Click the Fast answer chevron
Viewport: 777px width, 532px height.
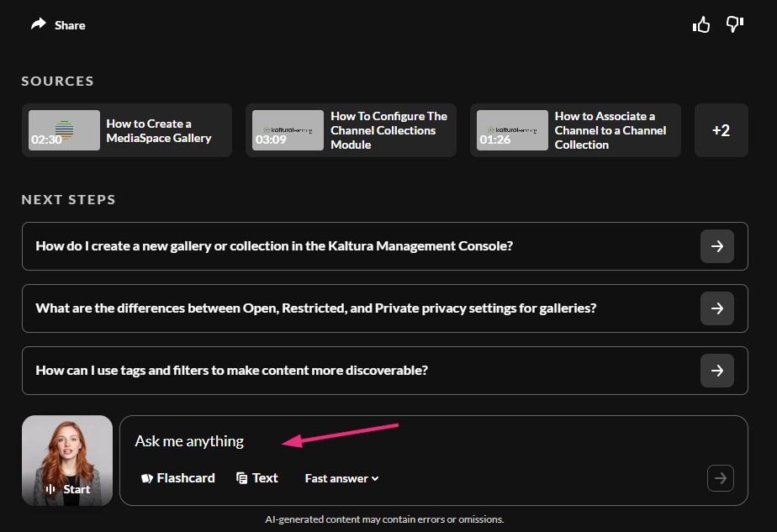click(375, 479)
